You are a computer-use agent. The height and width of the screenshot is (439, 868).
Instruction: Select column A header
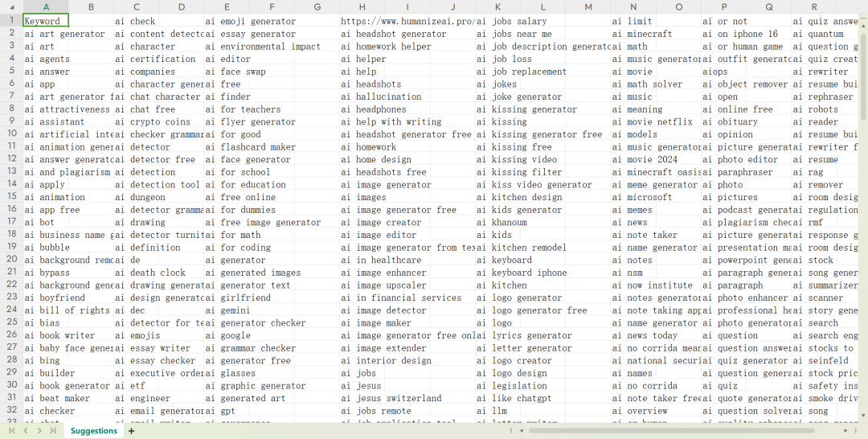(x=46, y=7)
